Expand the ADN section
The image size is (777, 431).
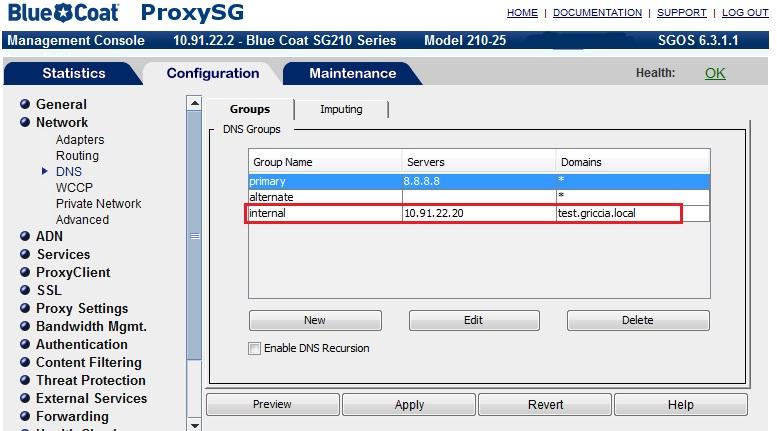(49, 236)
